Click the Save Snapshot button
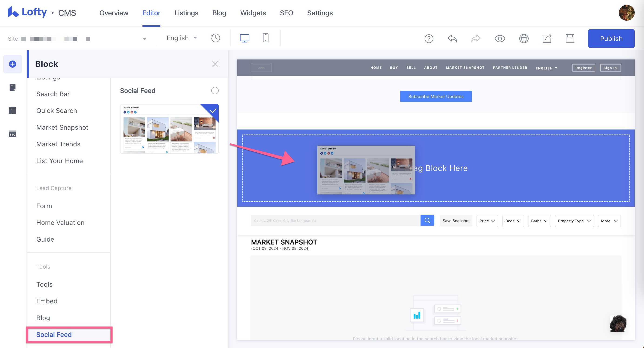 click(x=456, y=221)
